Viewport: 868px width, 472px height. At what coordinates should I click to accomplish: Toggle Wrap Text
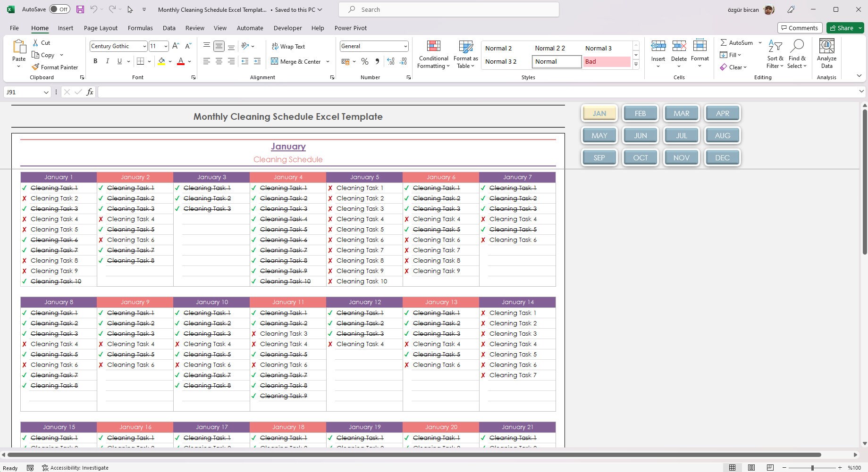(288, 46)
